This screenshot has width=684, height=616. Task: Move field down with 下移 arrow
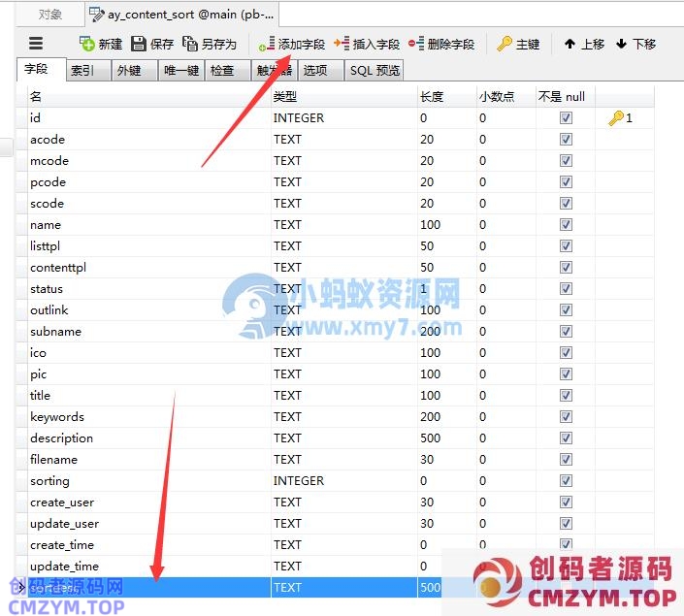[x=622, y=44]
